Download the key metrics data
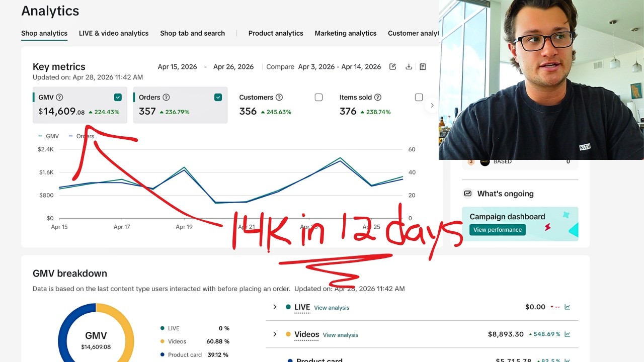Screen dimensions: 644x362 pyautogui.click(x=409, y=67)
